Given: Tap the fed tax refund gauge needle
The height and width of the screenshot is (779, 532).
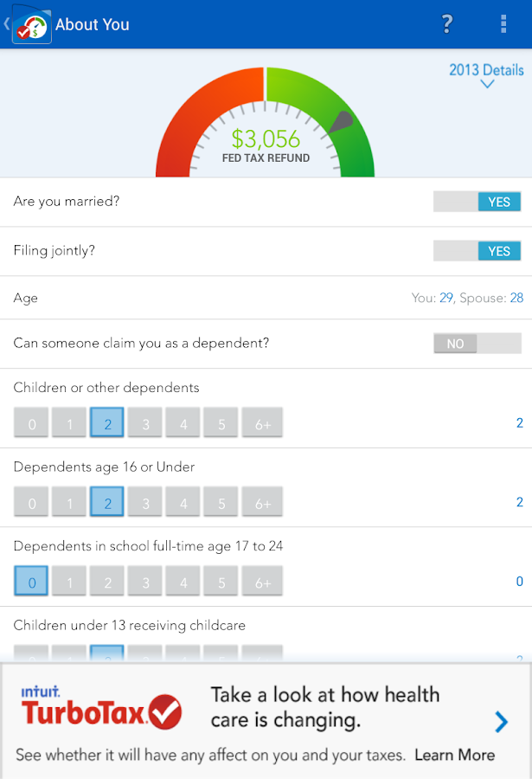Looking at the screenshot, I should click(342, 122).
